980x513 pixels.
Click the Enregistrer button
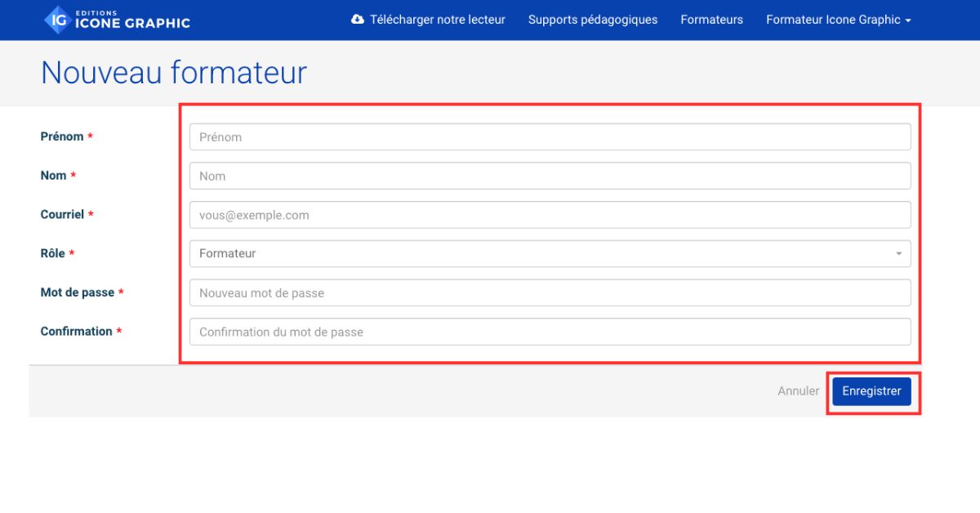point(871,391)
